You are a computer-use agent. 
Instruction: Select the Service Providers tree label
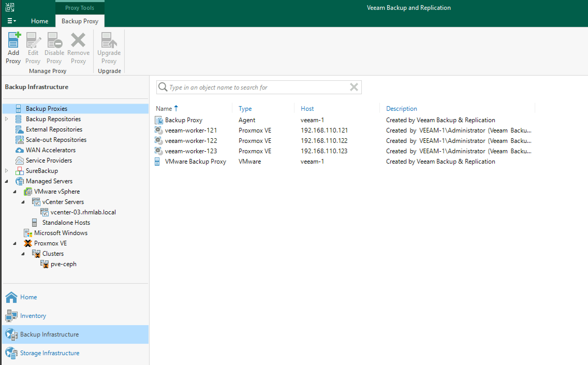click(49, 160)
